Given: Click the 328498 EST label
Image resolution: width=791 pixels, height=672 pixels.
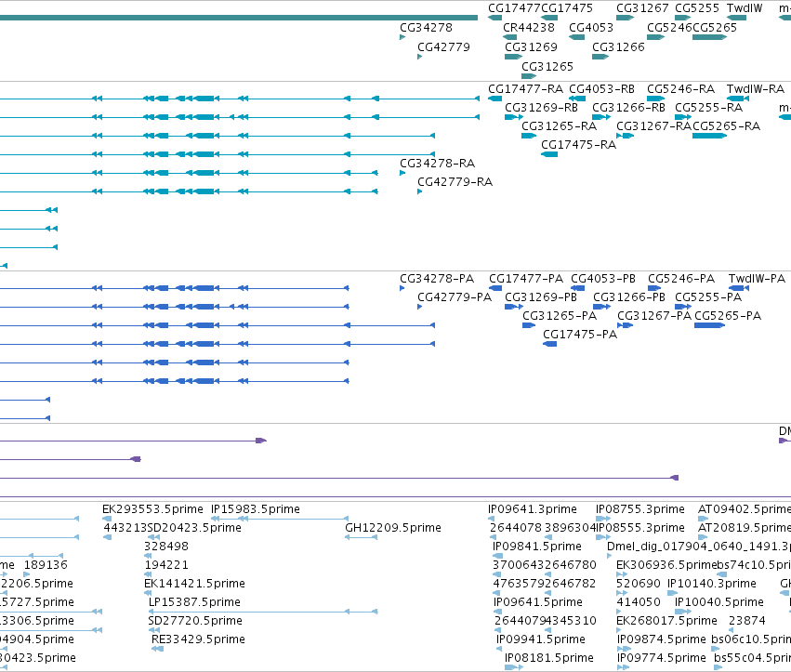Looking at the screenshot, I should click(x=166, y=547).
